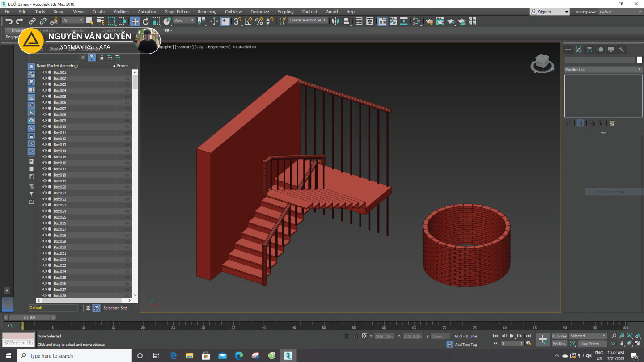Image resolution: width=644 pixels, height=362 pixels.
Task: Click the object color swatch in command panel
Action: [639, 59]
